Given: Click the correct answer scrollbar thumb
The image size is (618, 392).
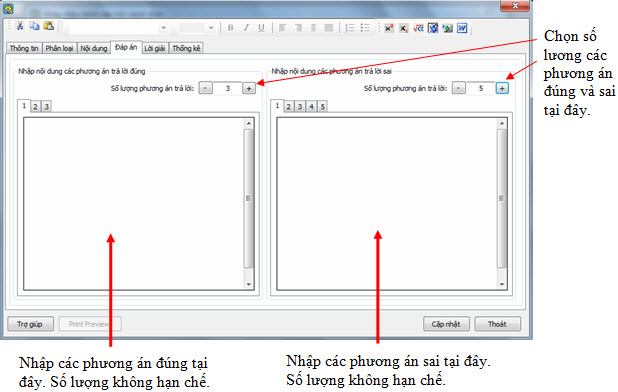Looking at the screenshot, I should (x=248, y=199).
